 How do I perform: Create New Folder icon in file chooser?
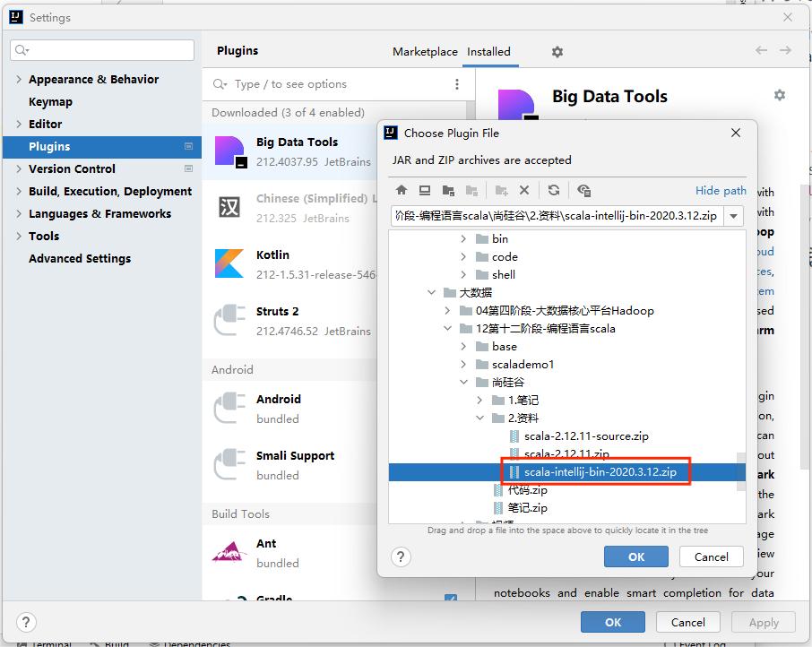pyautogui.click(x=501, y=190)
